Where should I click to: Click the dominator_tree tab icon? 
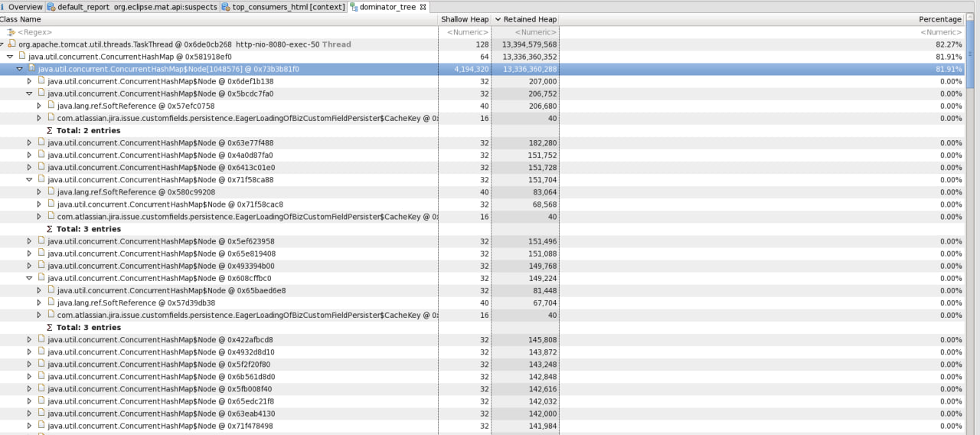pos(353,7)
